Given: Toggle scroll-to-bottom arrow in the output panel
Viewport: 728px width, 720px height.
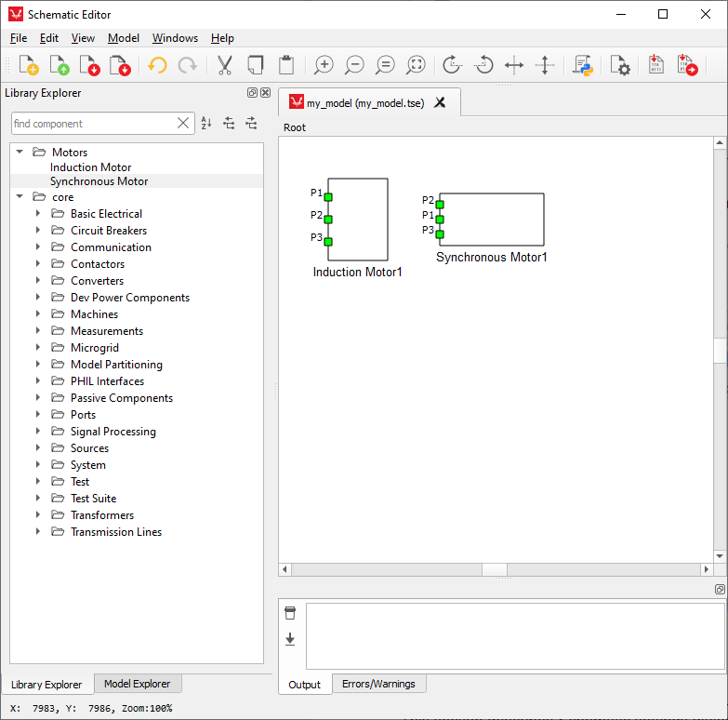Looking at the screenshot, I should pos(290,638).
